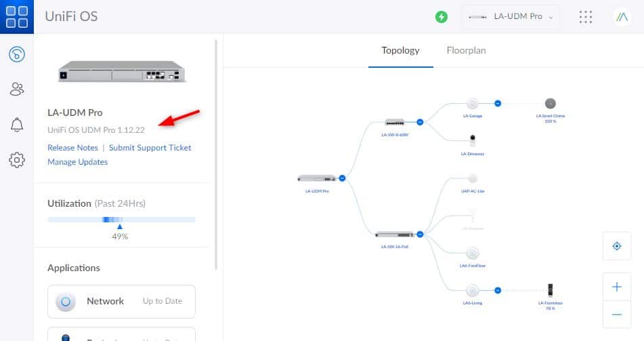Select the LA Smart Chime node
644x341 pixels.
click(x=551, y=103)
